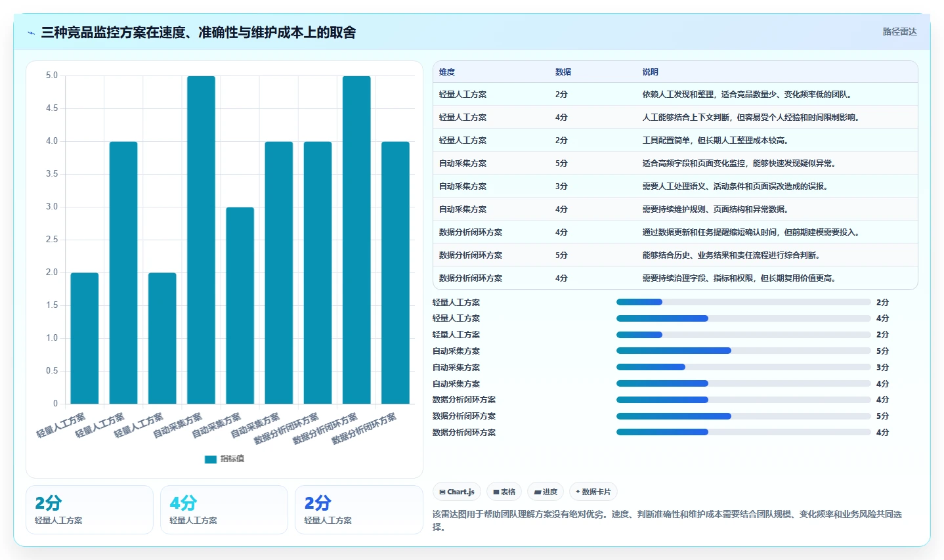944x560 pixels.
Task: Click the row describing 工具配置简单
Action: (x=675, y=140)
